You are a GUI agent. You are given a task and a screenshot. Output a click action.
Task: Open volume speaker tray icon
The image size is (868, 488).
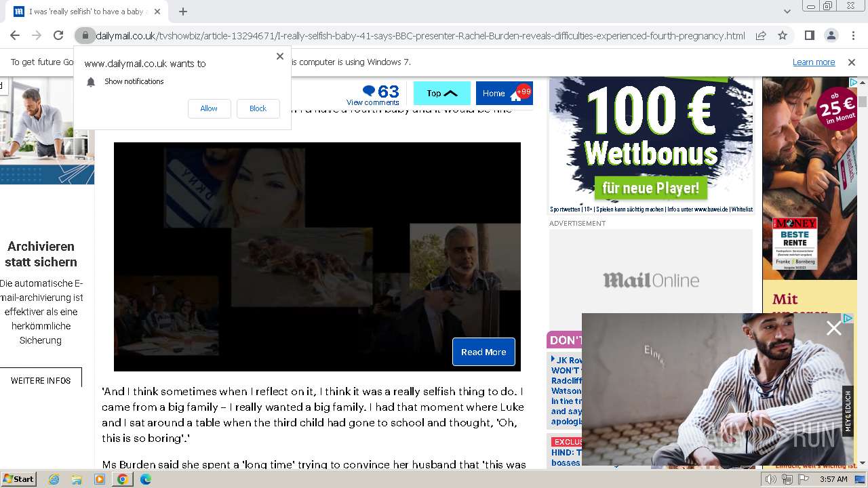[771, 479]
